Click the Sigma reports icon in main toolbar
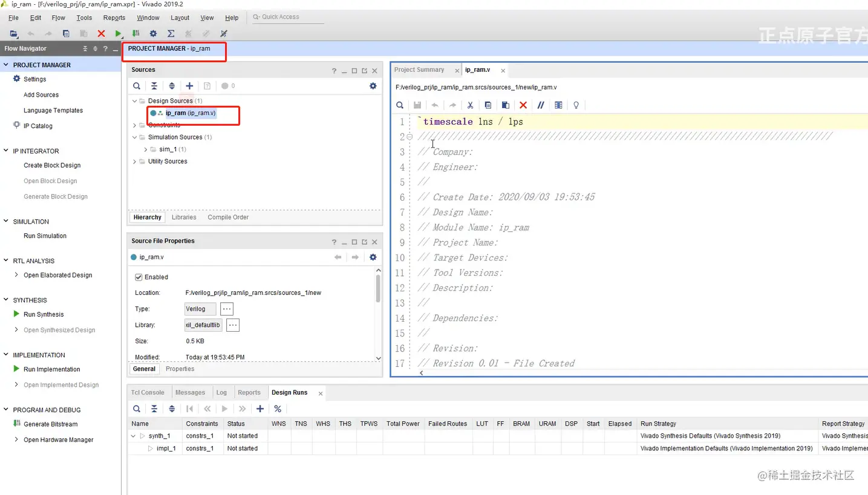This screenshot has width=868, height=495. pos(171,34)
